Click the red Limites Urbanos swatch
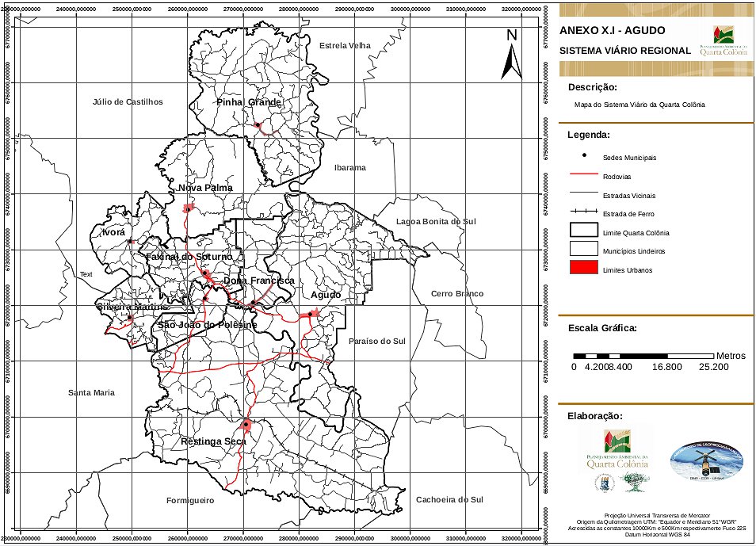 point(584,269)
